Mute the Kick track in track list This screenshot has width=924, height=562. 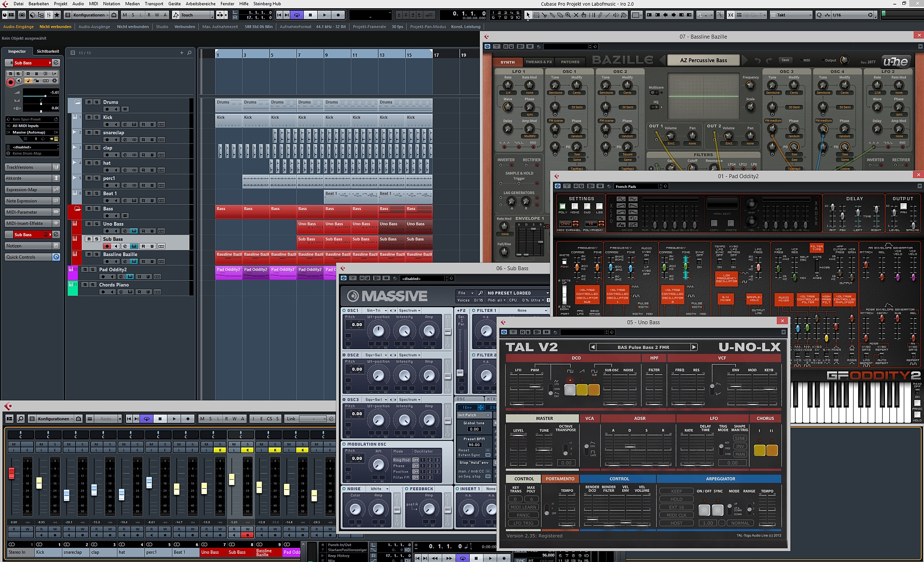(89, 117)
